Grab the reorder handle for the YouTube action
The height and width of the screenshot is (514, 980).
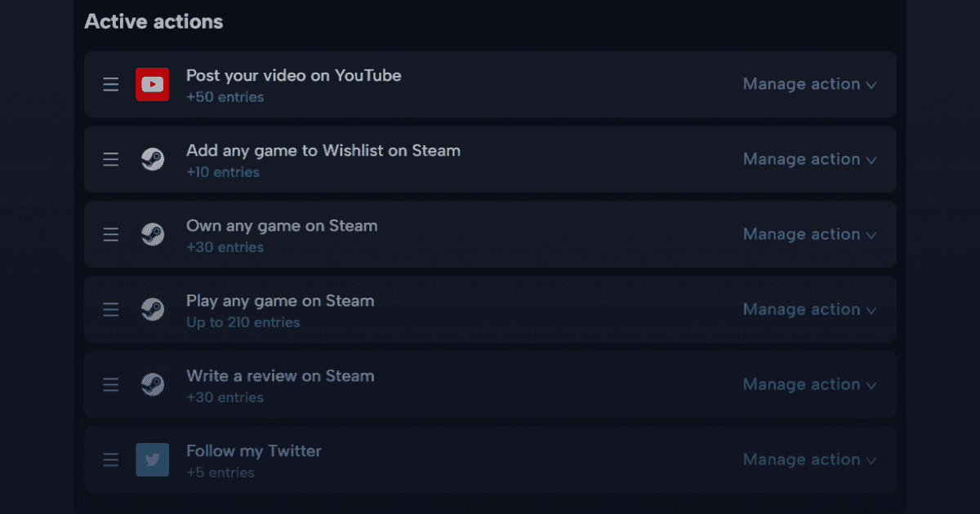(111, 84)
